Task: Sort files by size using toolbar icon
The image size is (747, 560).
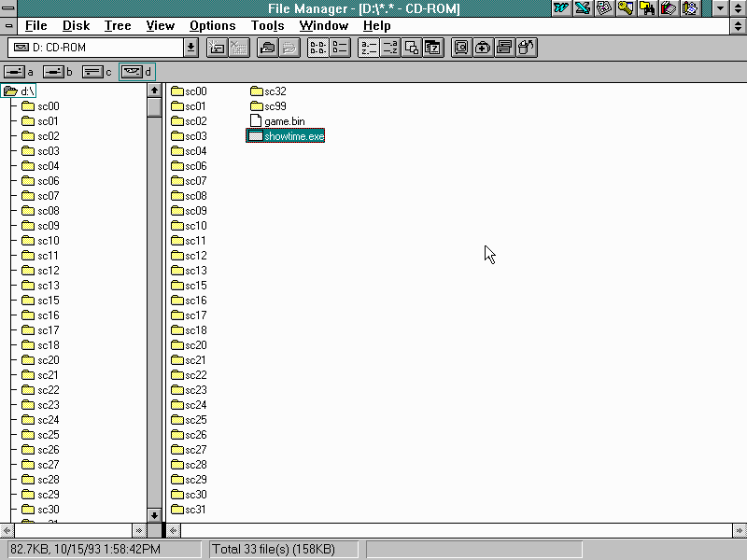Action: point(411,48)
